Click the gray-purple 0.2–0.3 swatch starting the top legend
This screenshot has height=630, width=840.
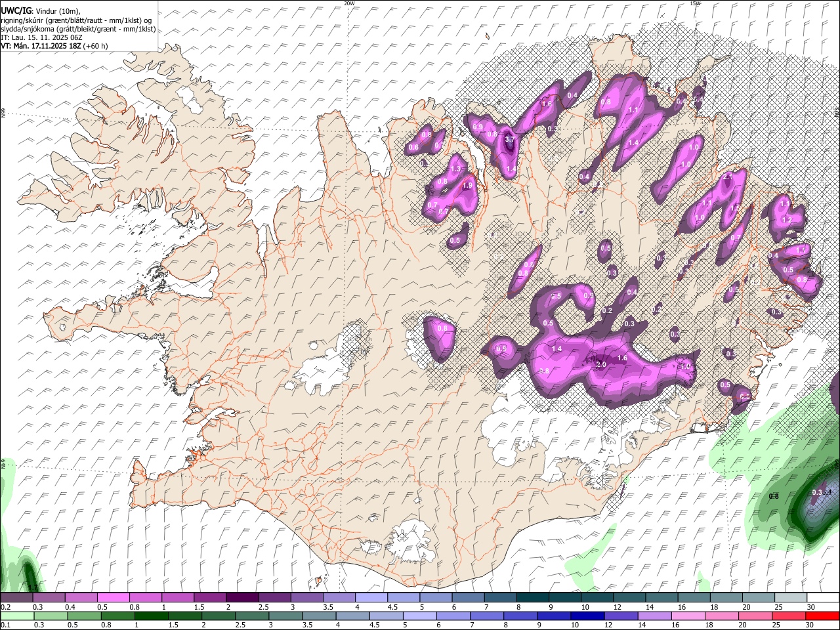16,598
